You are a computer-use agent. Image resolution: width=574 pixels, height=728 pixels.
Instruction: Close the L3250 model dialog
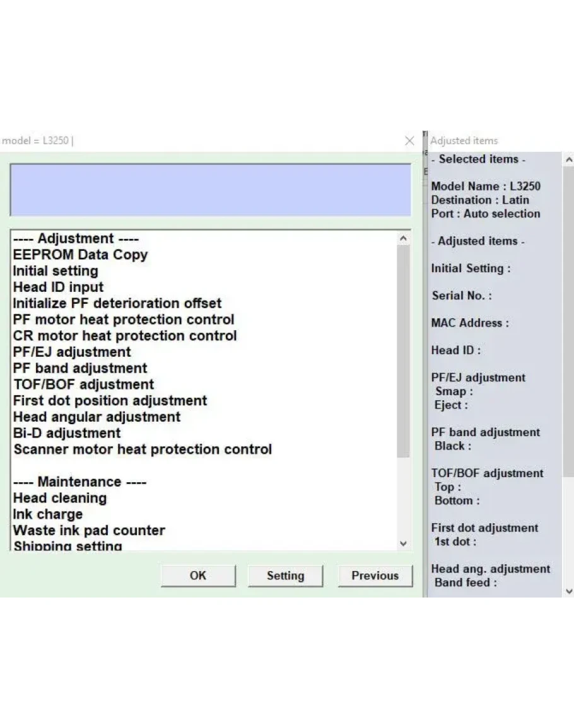[x=409, y=141]
